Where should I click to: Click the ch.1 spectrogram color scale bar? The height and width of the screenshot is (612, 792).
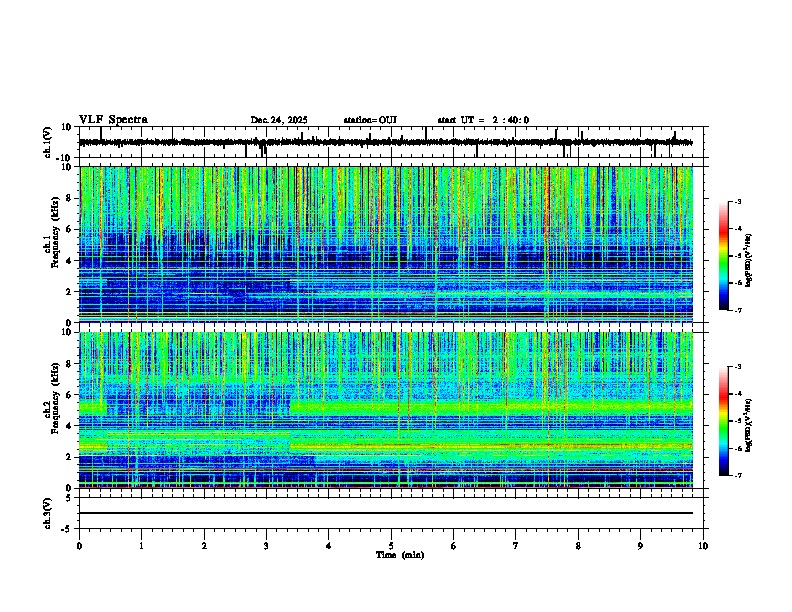point(723,256)
